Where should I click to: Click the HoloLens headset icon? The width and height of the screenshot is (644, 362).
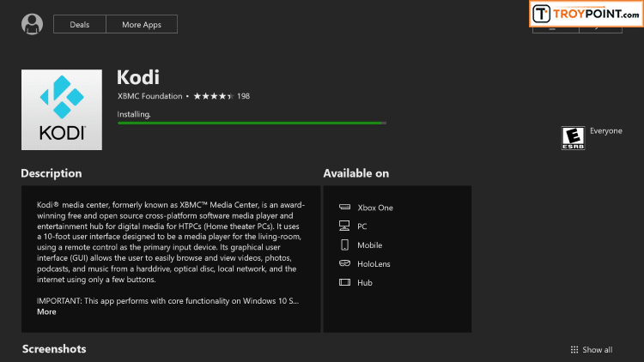[344, 263]
